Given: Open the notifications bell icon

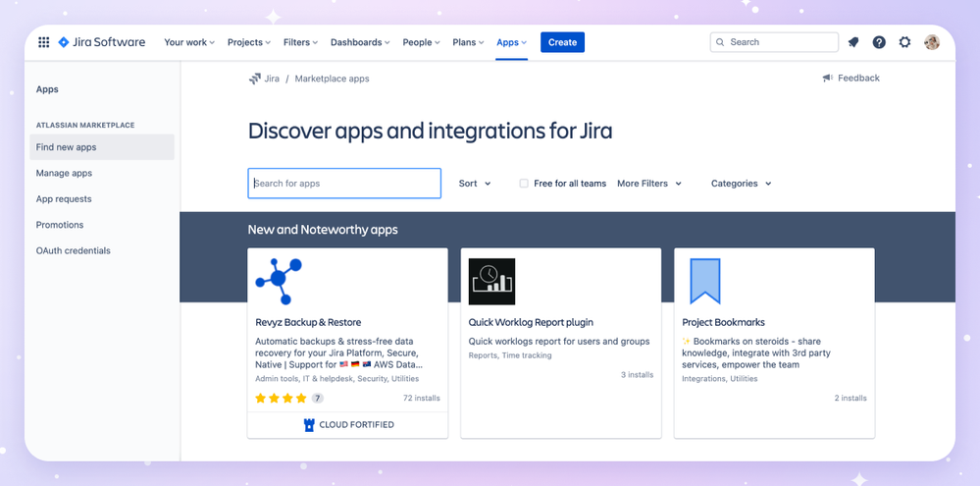Looking at the screenshot, I should coord(853,42).
